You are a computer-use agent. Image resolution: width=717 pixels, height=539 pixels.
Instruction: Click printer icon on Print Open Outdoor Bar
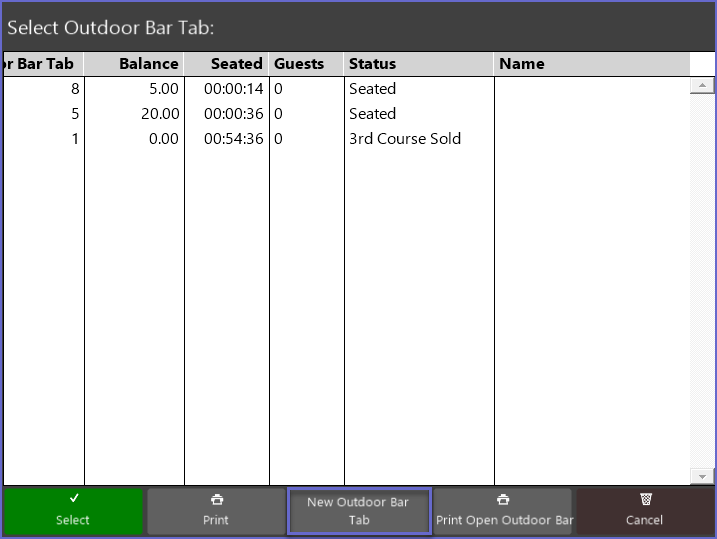tap(503, 499)
